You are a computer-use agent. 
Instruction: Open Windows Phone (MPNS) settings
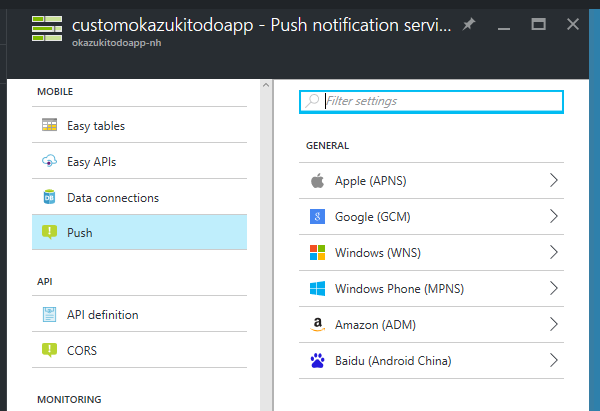(431, 289)
